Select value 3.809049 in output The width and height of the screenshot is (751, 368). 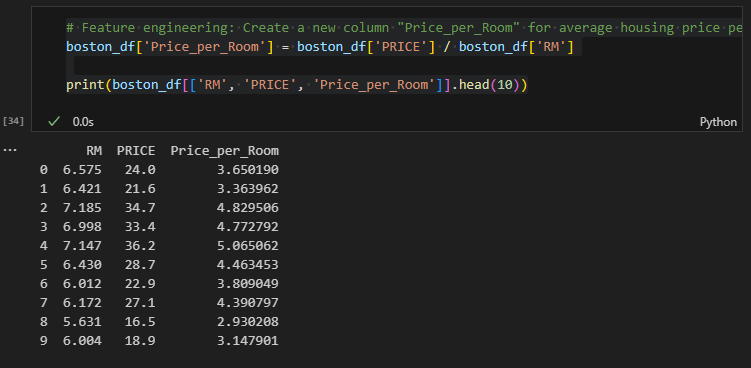[248, 284]
